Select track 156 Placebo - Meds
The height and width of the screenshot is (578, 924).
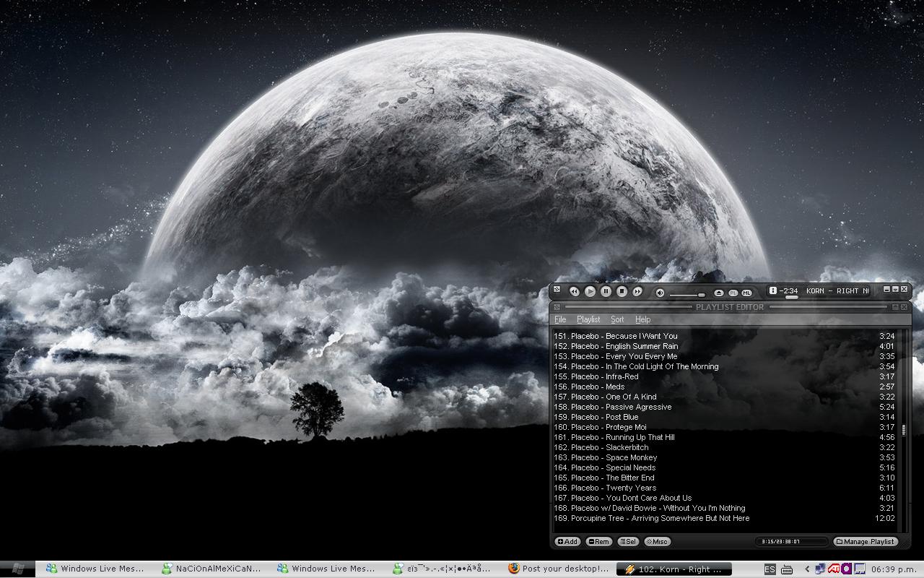click(724, 387)
